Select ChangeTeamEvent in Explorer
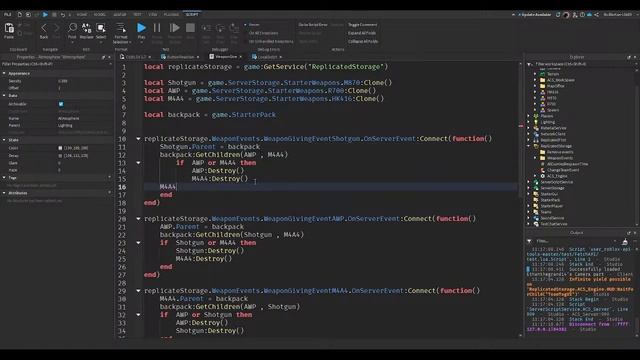640x360 pixels. click(562, 170)
